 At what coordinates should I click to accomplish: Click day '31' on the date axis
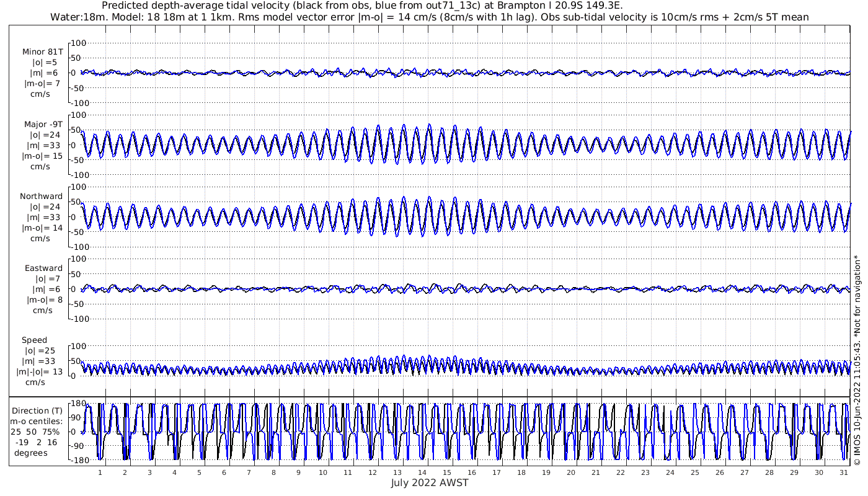pos(843,472)
